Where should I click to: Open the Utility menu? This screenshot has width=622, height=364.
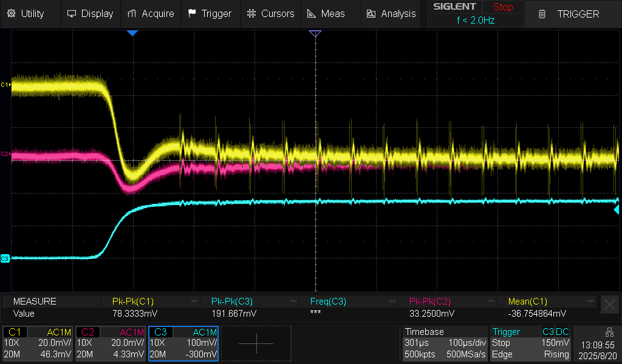coord(26,13)
